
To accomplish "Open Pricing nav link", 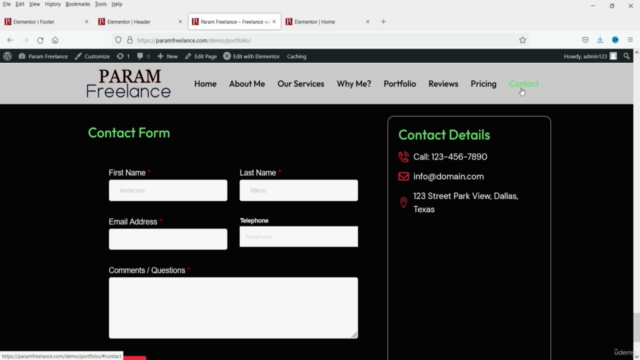I will click(484, 84).
